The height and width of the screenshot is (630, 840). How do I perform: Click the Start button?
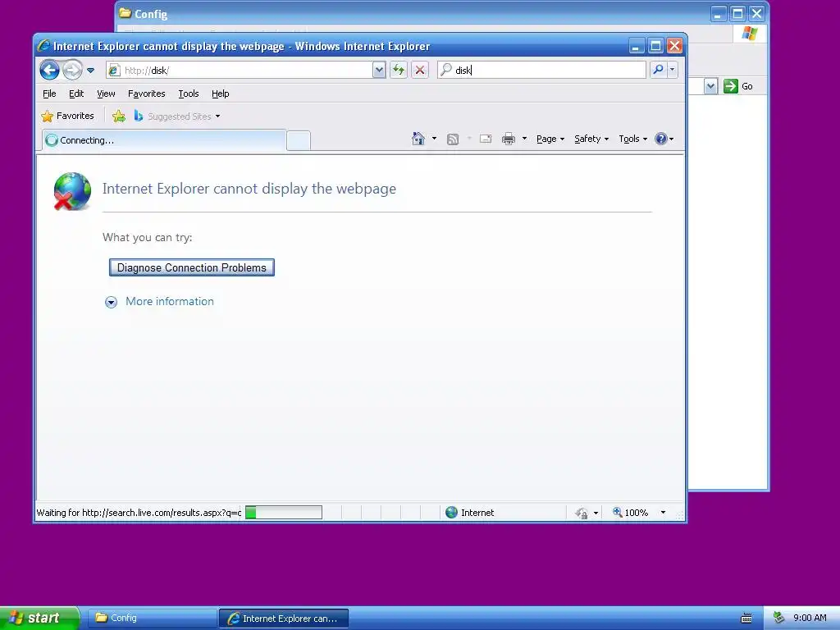click(x=40, y=618)
